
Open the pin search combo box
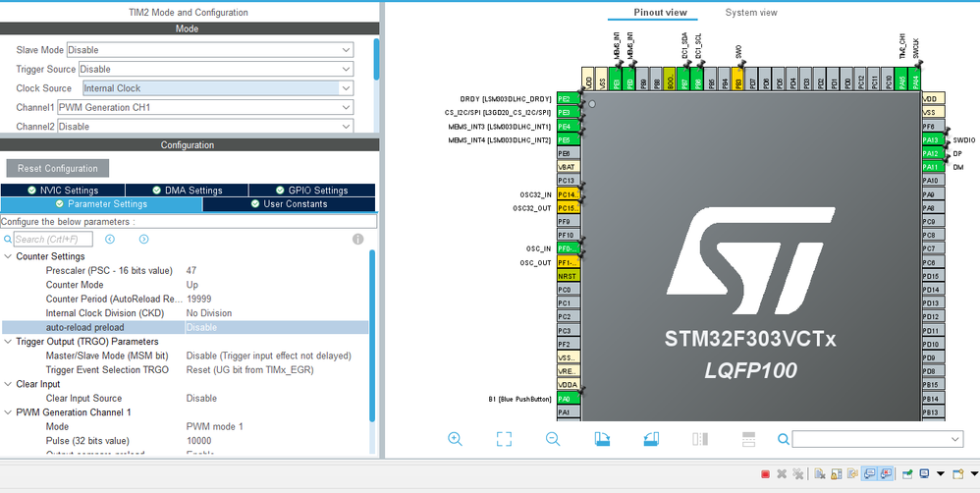(878, 439)
